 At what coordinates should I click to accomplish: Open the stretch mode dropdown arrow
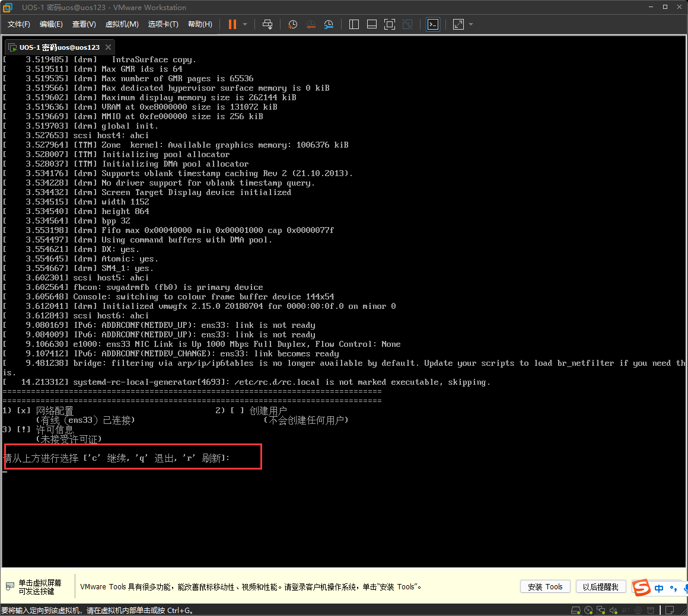472,24
